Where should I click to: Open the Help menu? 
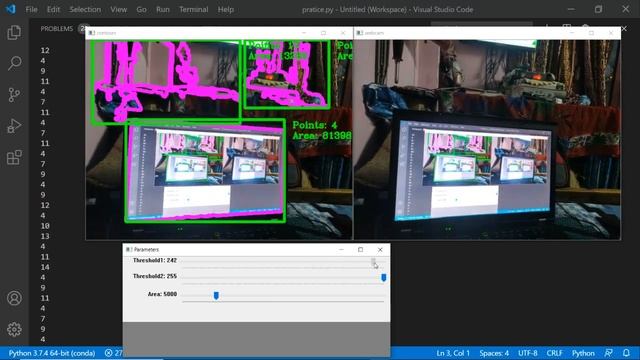coord(225,9)
